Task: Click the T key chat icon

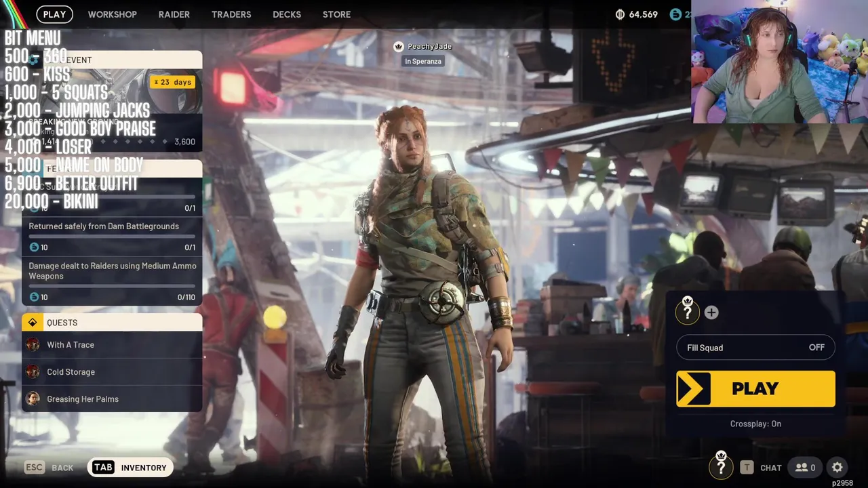Action: 747,467
